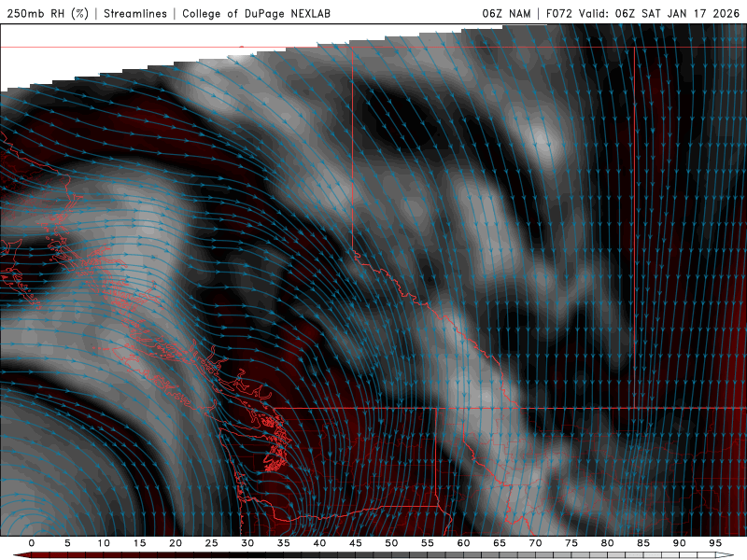Click the colorbar tick label '85'
Viewport: 747px width, 560px height.
pyautogui.click(x=643, y=543)
